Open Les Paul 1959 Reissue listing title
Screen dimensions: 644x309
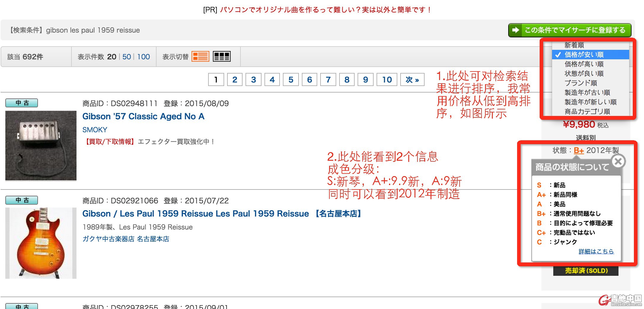click(195, 214)
